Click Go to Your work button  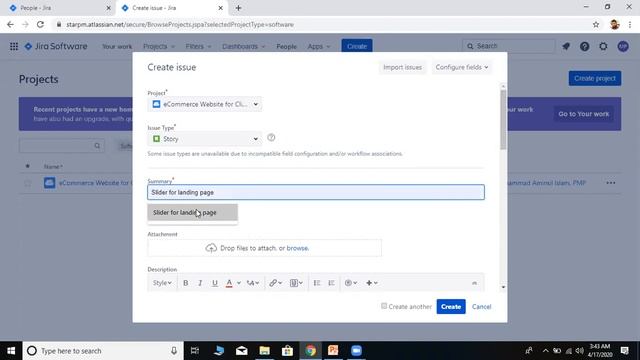[584, 114]
